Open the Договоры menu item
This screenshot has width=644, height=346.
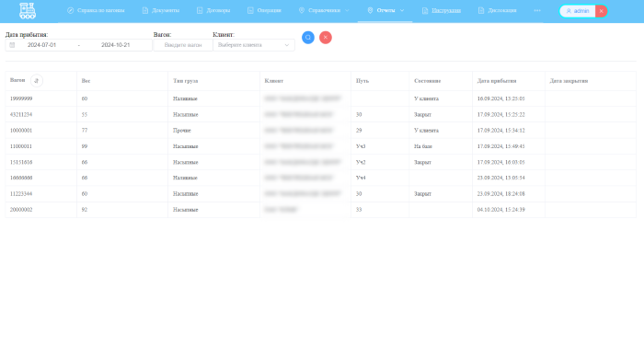pyautogui.click(x=213, y=11)
